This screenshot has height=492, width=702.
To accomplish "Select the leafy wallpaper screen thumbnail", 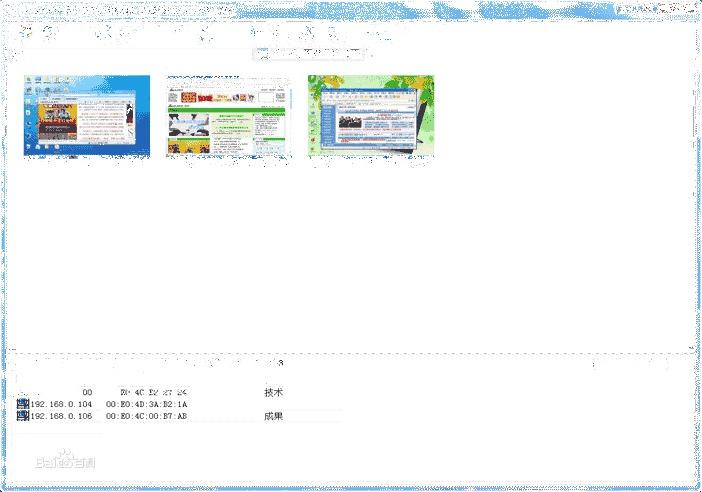I will click(x=370, y=116).
